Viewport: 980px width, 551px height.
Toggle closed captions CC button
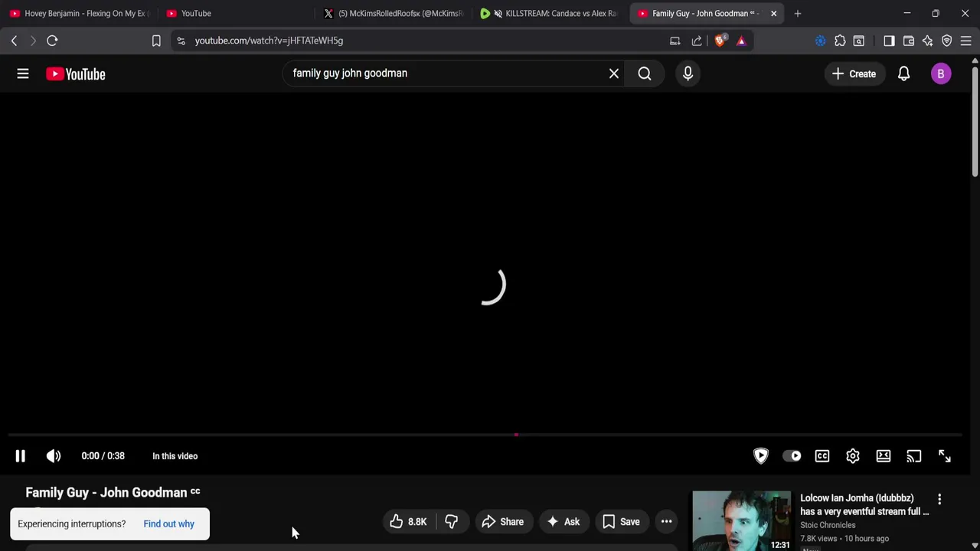822,456
